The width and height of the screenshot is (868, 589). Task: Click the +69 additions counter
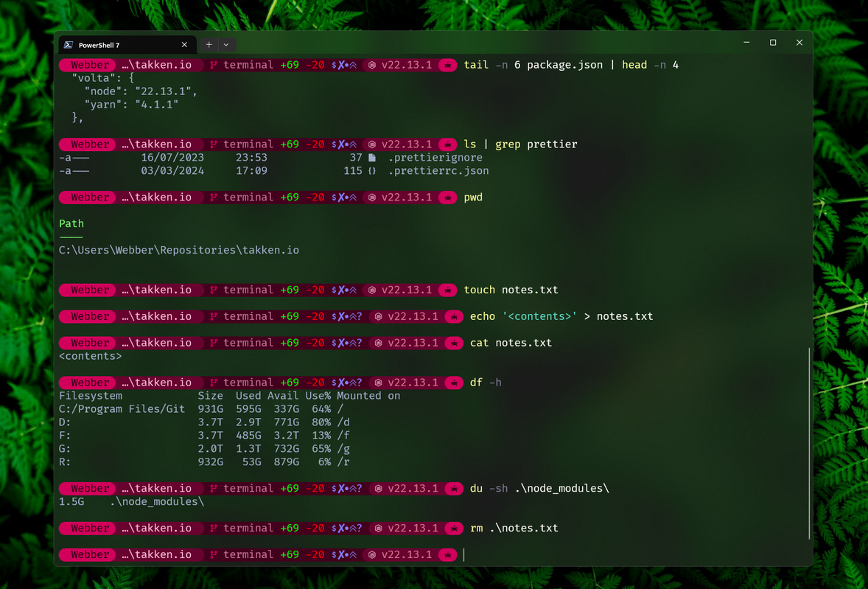288,554
